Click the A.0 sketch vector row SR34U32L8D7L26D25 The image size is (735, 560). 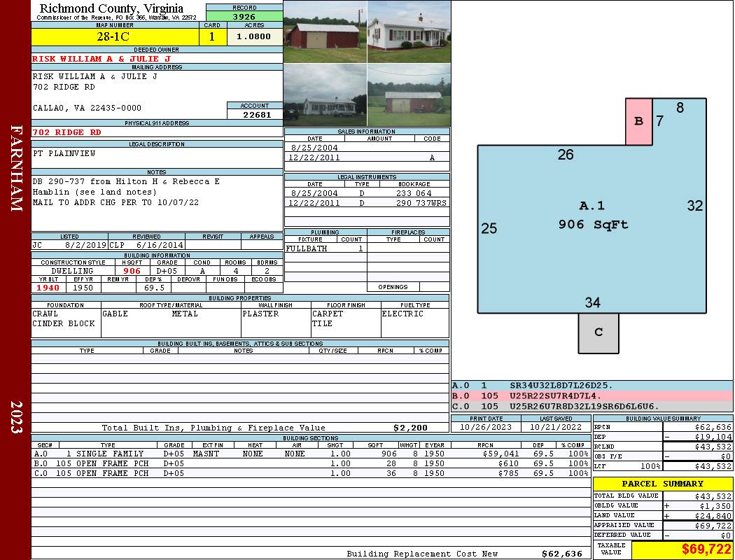click(591, 386)
